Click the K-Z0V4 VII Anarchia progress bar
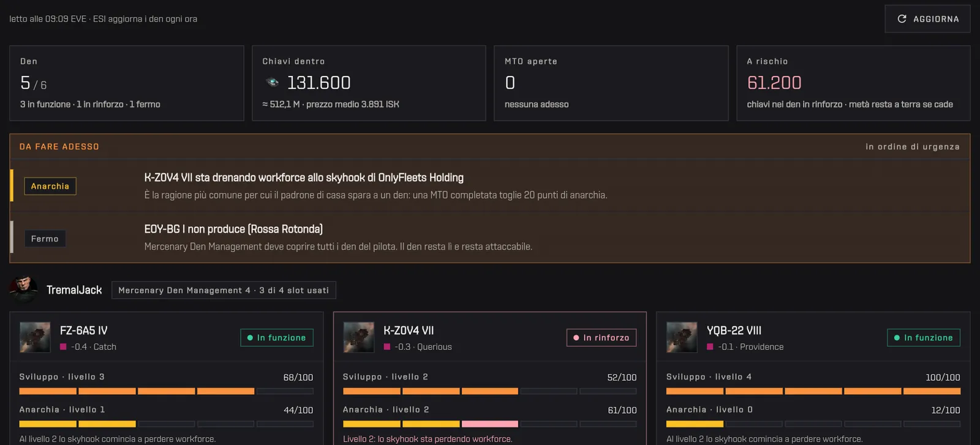Viewport: 980px width, 445px height. [x=489, y=424]
